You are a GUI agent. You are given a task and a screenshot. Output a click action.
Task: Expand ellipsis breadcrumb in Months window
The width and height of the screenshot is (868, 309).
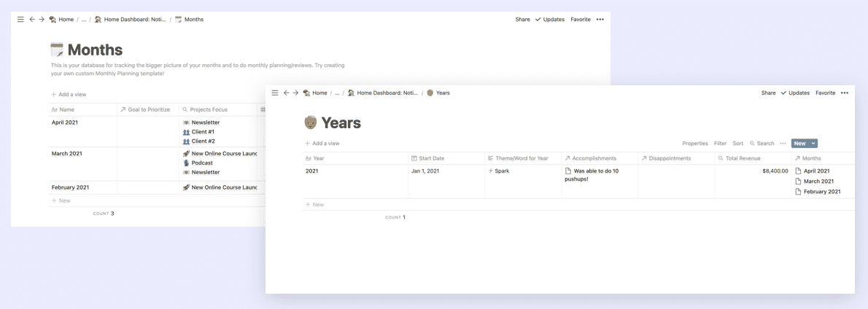click(x=84, y=20)
